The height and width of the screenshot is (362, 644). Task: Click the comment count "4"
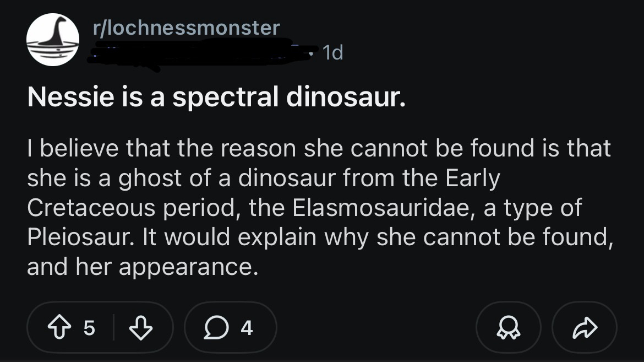pyautogui.click(x=247, y=328)
